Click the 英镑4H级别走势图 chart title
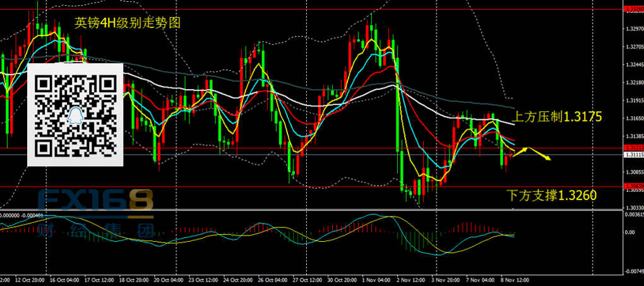Image resolution: width=644 pixels, height=286 pixels. [128, 23]
